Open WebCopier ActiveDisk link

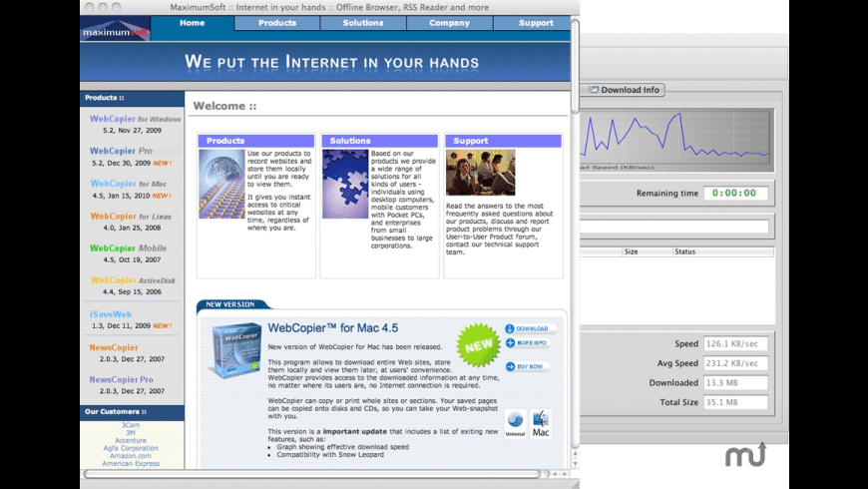coord(133,280)
